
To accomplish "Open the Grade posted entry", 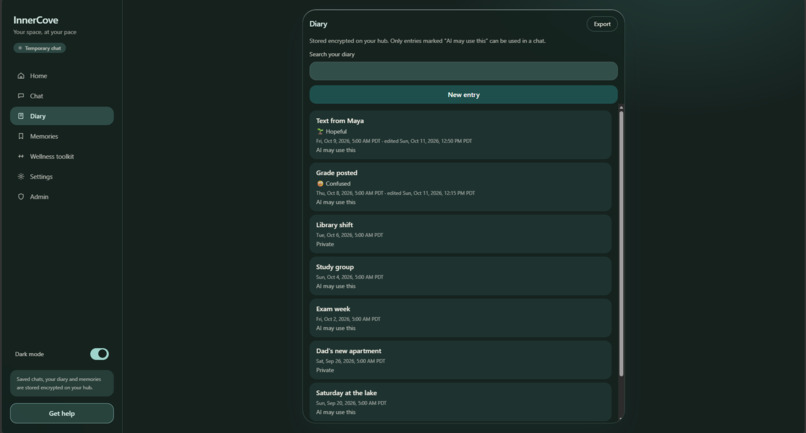I will coord(460,187).
